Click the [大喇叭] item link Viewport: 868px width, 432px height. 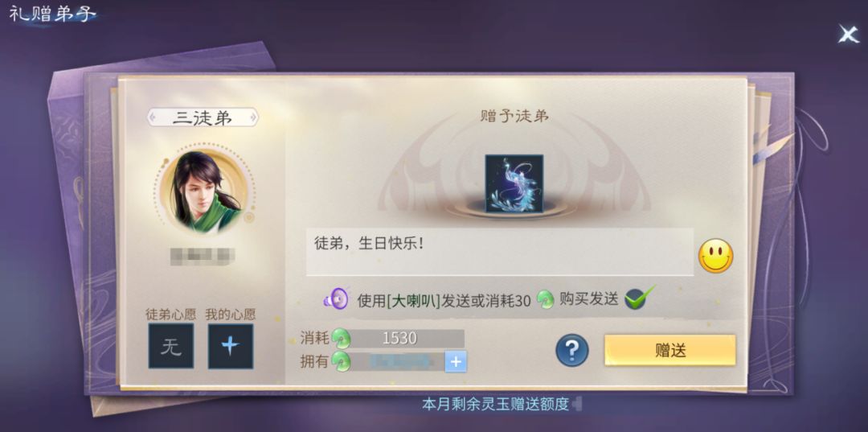tap(414, 300)
